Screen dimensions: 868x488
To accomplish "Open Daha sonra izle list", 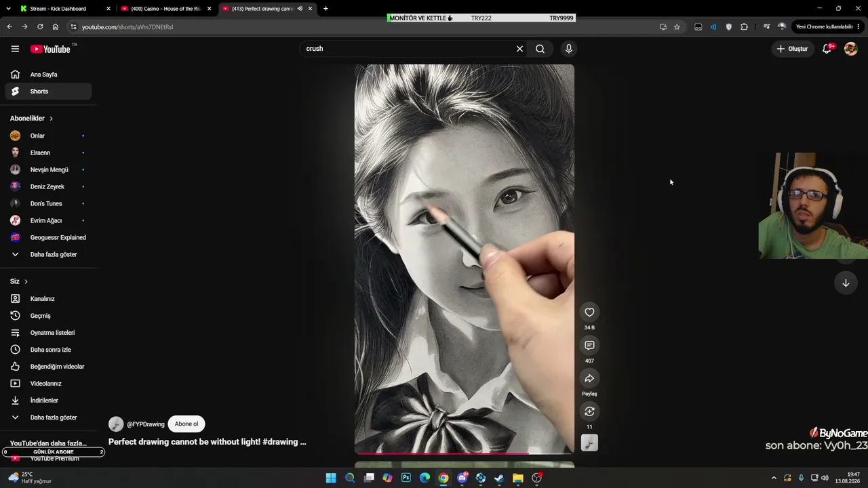I will (x=48, y=350).
